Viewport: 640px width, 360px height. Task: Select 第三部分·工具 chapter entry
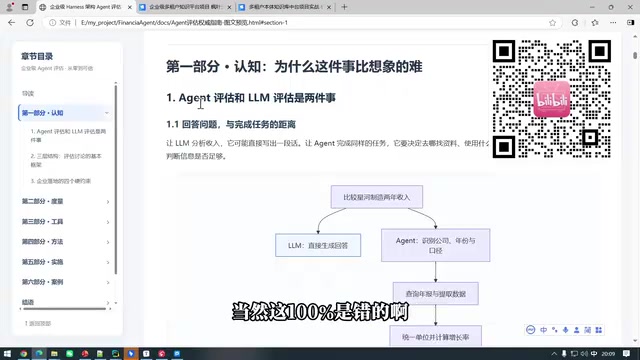click(x=42, y=222)
